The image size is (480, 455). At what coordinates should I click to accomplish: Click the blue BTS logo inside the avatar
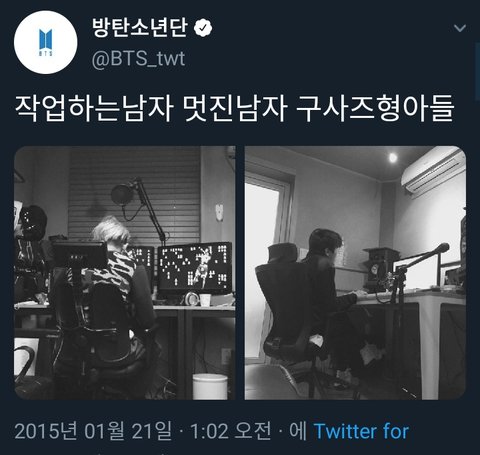[46, 42]
